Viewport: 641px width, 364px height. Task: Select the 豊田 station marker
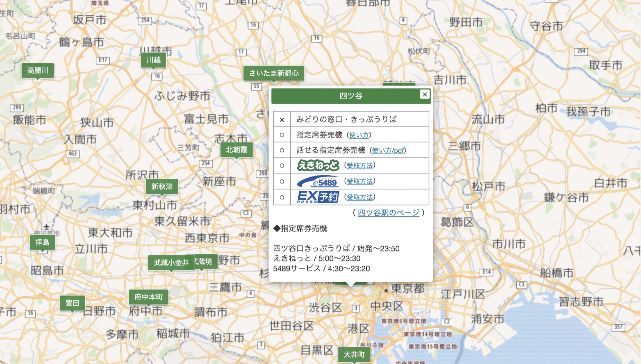pos(72,303)
